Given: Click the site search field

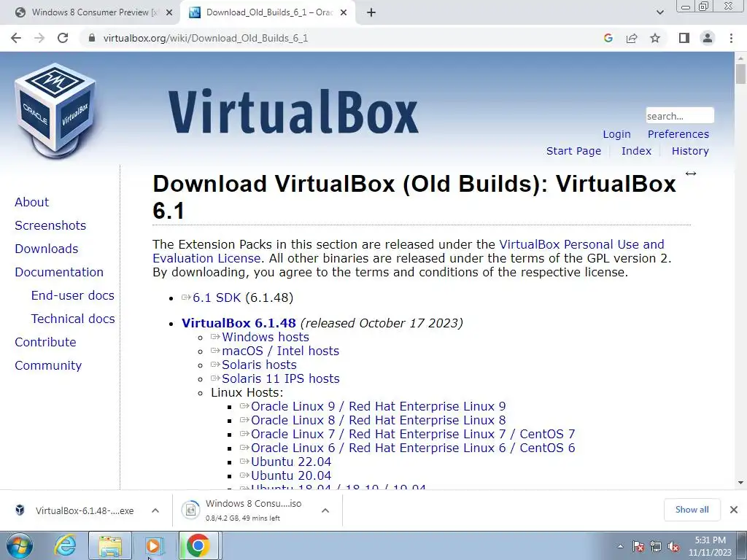Looking at the screenshot, I should pos(680,116).
